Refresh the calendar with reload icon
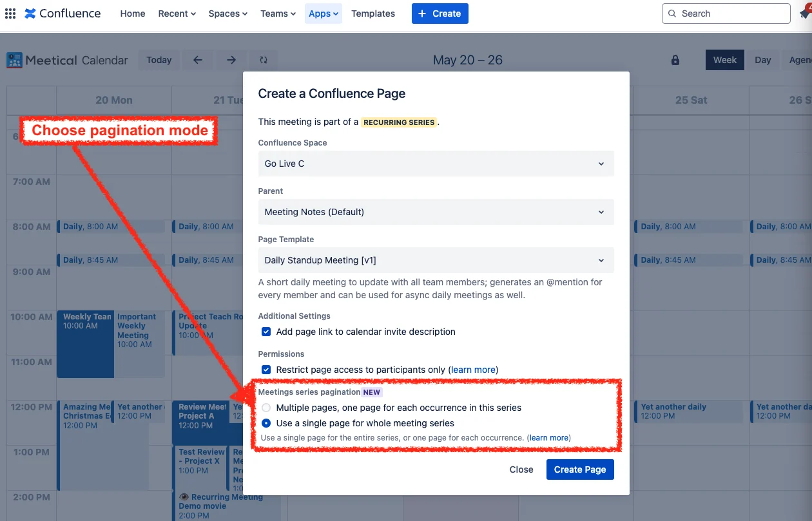This screenshot has width=812, height=521. (264, 60)
